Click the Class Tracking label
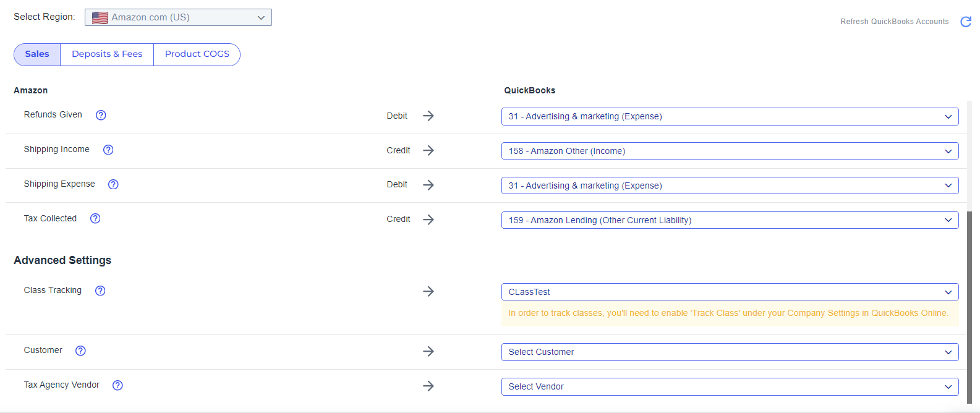This screenshot has height=413, width=980. point(53,290)
